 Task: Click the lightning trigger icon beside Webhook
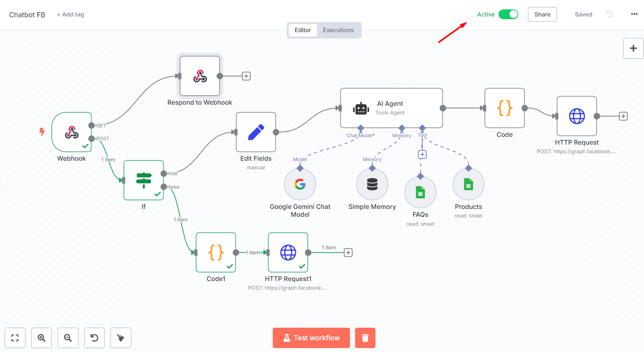tap(42, 132)
